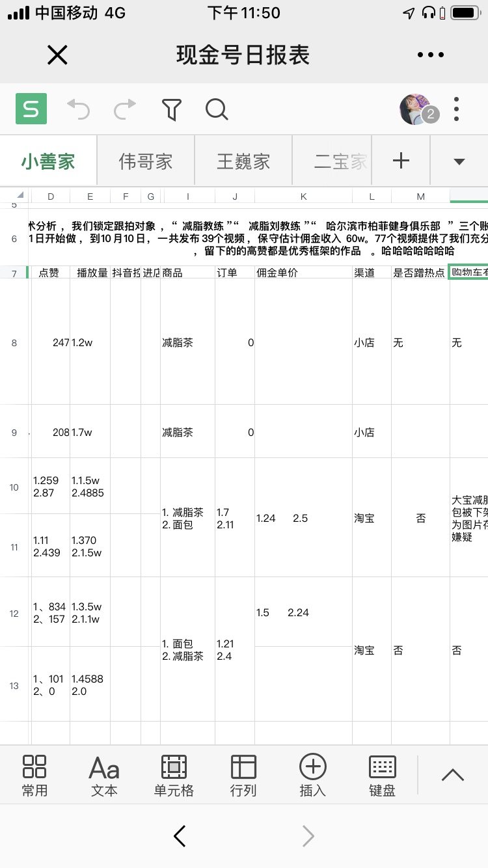Select the 减脂茶 cell in row 8

188,342
